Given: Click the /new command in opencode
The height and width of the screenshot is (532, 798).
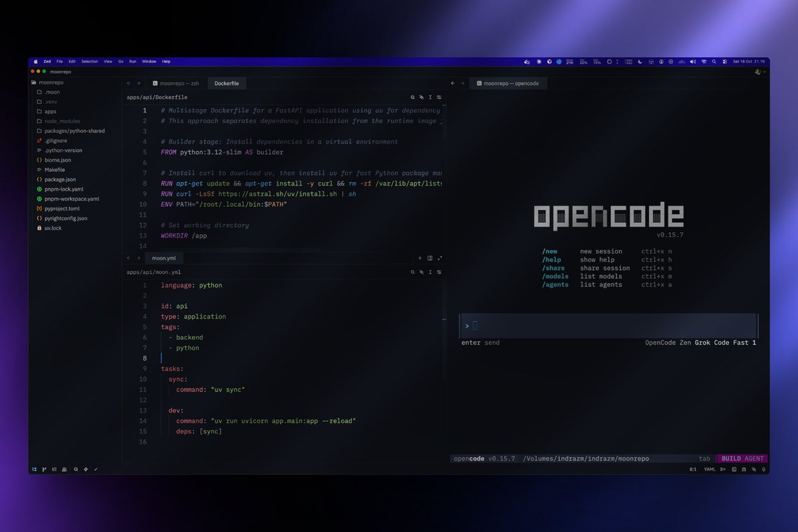Looking at the screenshot, I should click(x=550, y=251).
